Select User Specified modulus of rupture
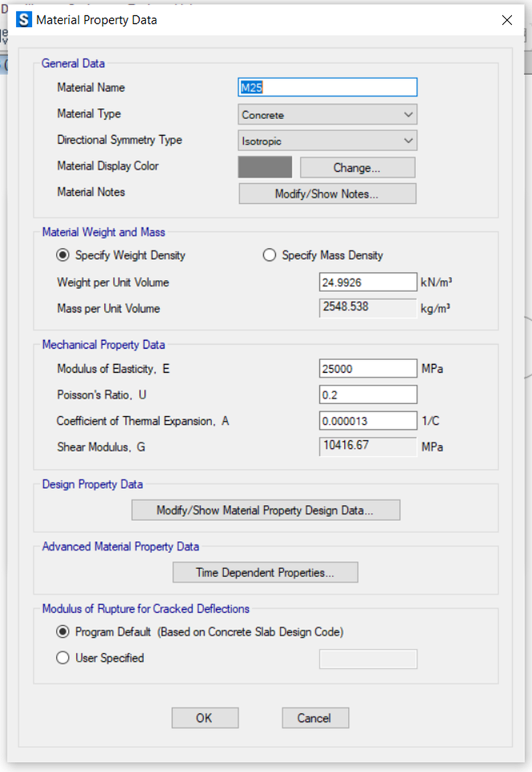 (64, 658)
